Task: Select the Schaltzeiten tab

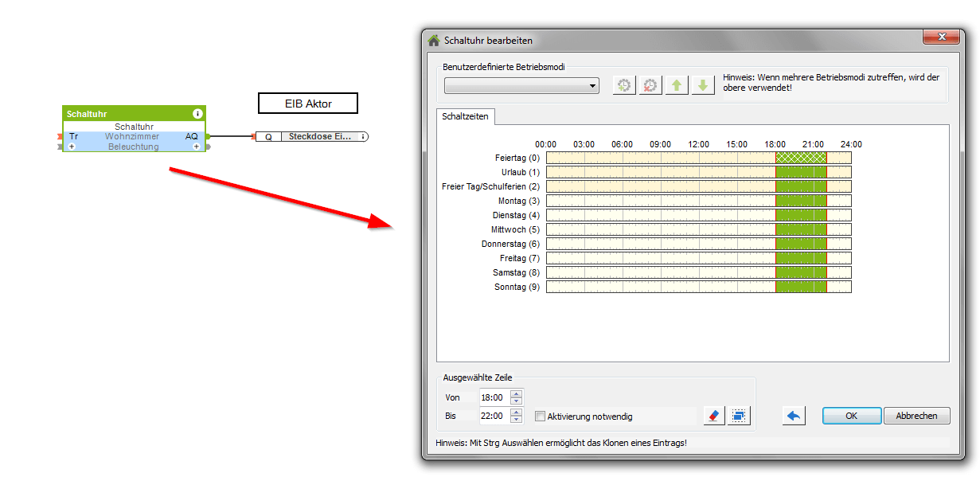Action: click(466, 117)
